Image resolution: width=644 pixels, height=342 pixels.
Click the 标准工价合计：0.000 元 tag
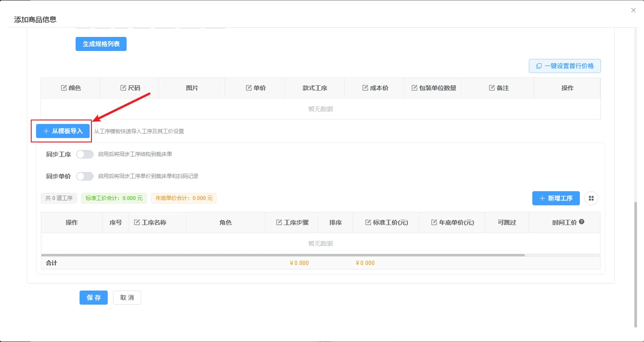(x=114, y=198)
